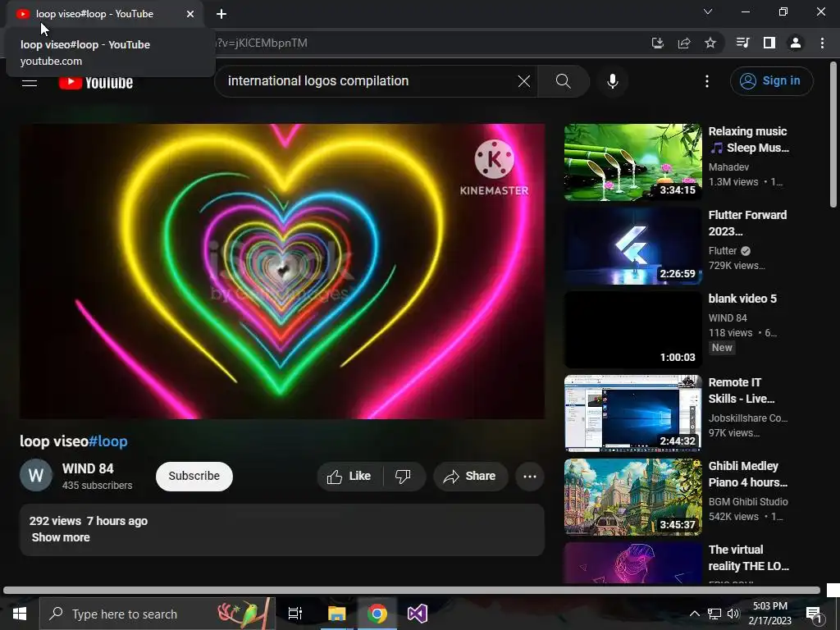This screenshot has height=630, width=840.
Task: Switch to Visual Studio on taskbar
Action: 418,614
